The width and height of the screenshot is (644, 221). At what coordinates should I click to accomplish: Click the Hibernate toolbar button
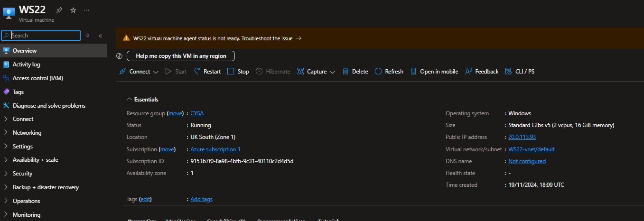[x=273, y=72]
